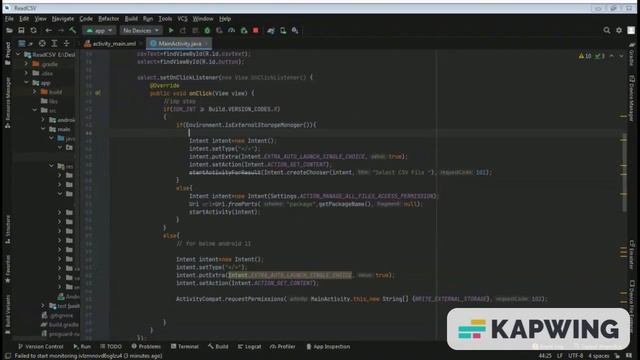Open the Build tool window
This screenshot has width=640, height=360.
coord(218,347)
